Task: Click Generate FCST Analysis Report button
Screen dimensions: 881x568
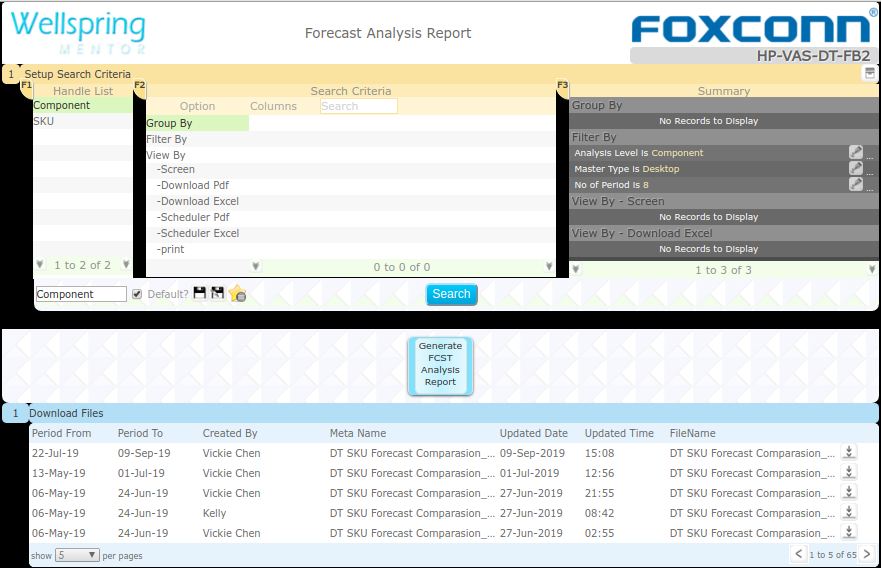Action: [440, 365]
